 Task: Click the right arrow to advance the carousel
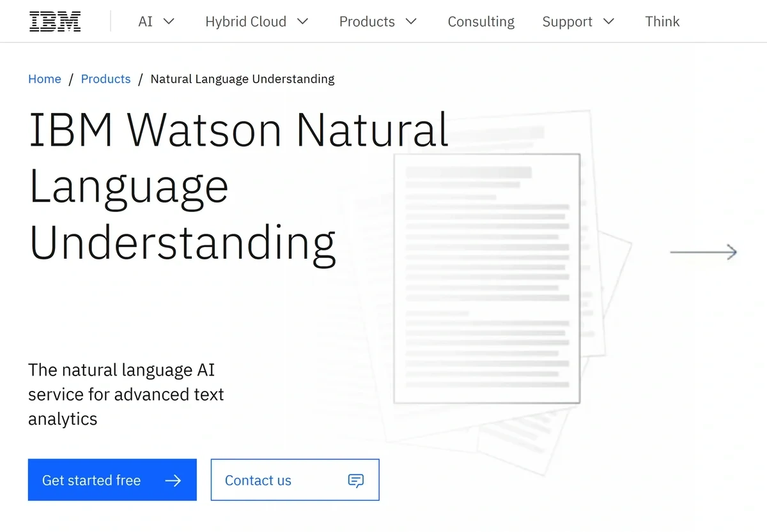(x=703, y=252)
